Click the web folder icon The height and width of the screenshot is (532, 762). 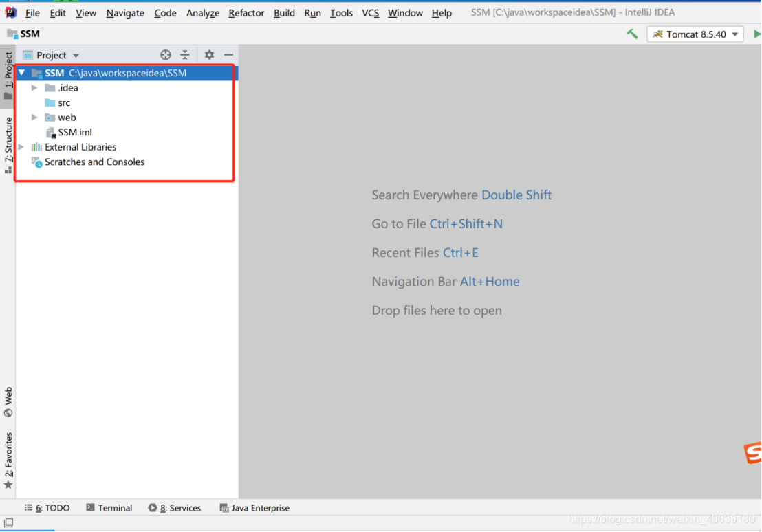click(x=50, y=118)
